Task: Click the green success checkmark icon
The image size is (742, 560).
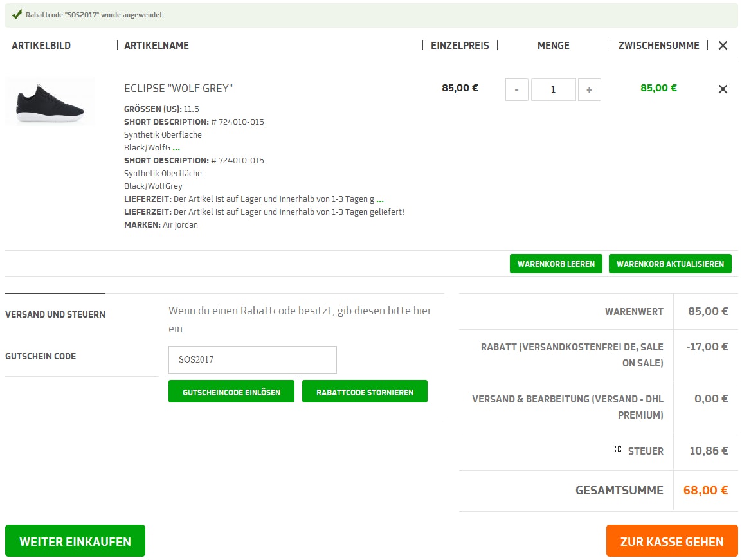Action: pos(17,14)
